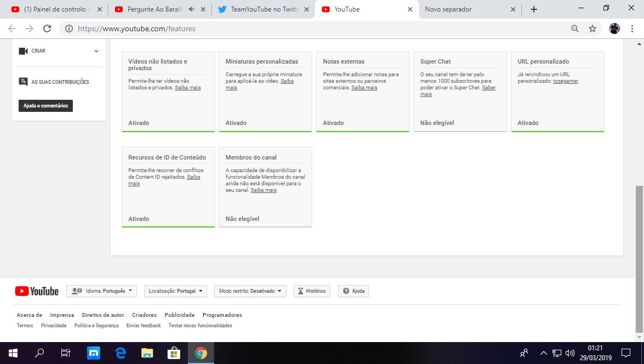644x364 pixels.
Task: Open the Termos footer link
Action: pos(25,325)
